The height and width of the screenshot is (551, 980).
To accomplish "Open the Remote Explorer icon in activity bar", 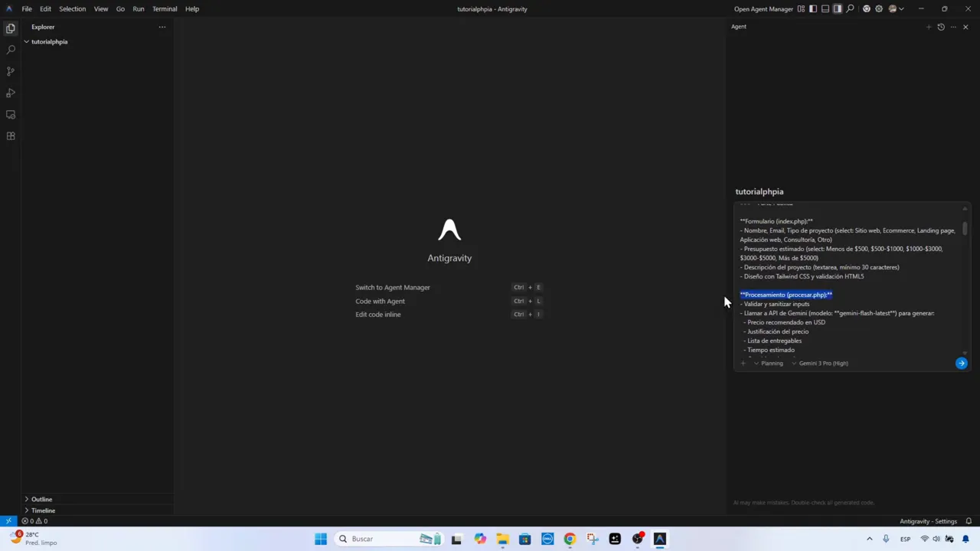I will pos(11,115).
